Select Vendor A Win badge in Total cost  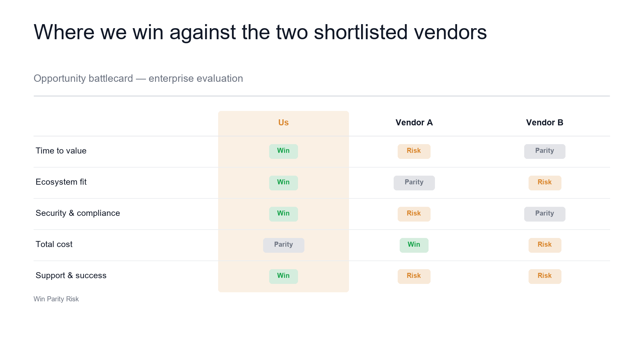(414, 245)
